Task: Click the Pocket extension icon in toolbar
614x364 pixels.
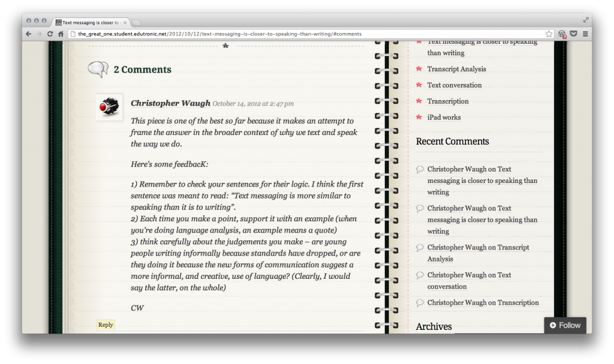Action: tap(574, 34)
